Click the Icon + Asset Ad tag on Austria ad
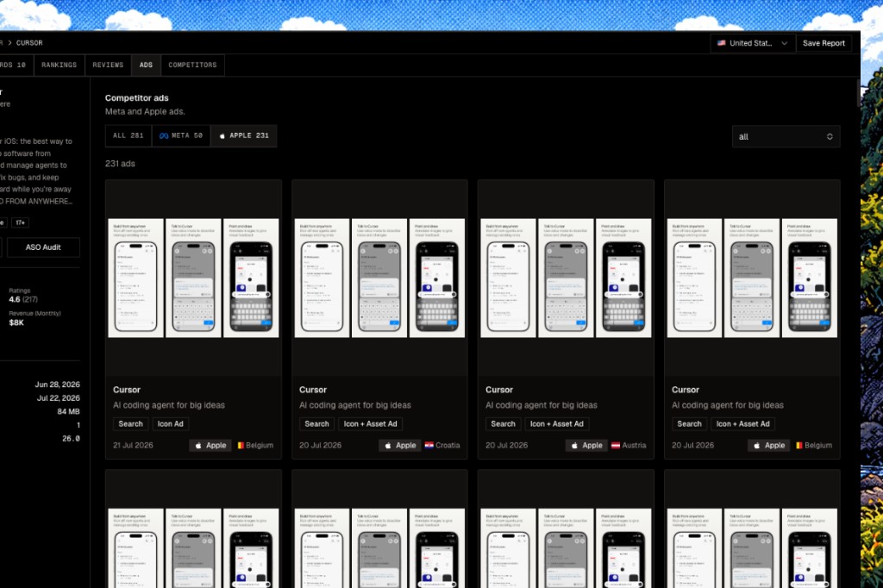 557,424
